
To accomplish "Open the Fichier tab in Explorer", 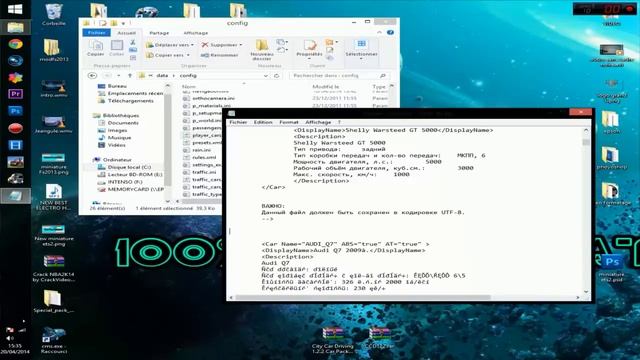I will 96,33.
